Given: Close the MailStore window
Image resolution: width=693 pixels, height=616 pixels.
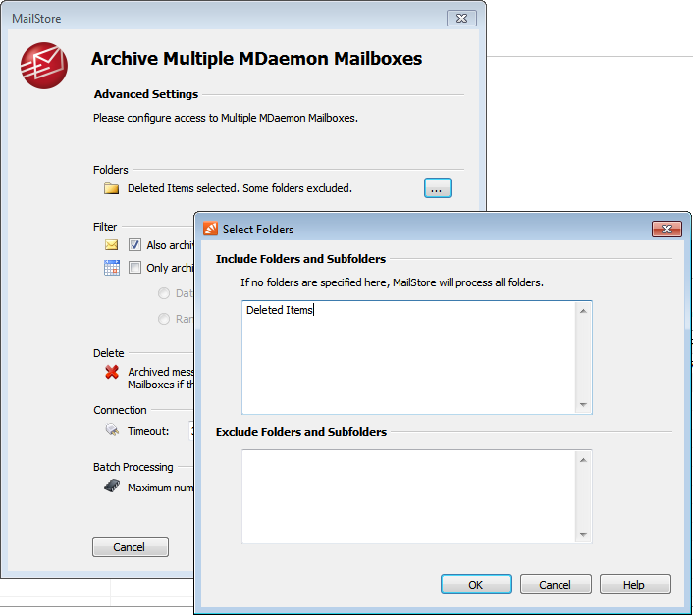Looking at the screenshot, I should [461, 18].
